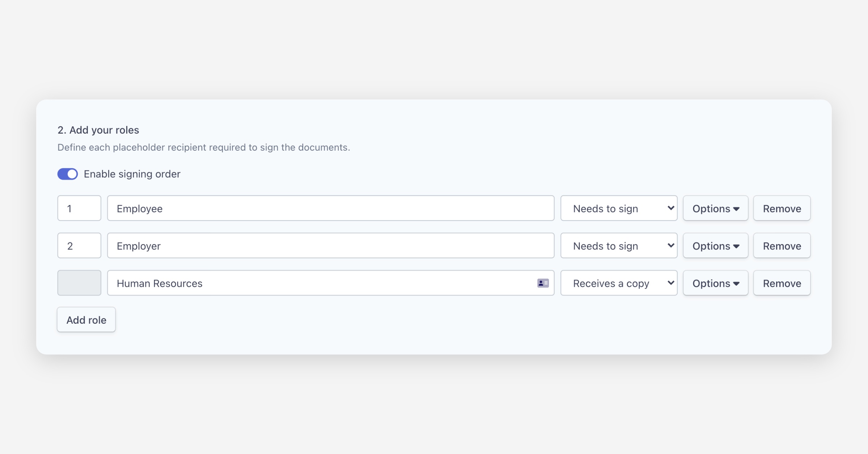Remove the Employer role
This screenshot has height=454, width=868.
click(x=782, y=246)
